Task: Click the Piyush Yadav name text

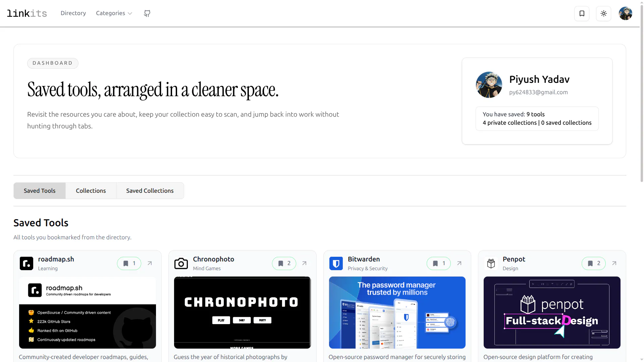Action: click(x=539, y=79)
